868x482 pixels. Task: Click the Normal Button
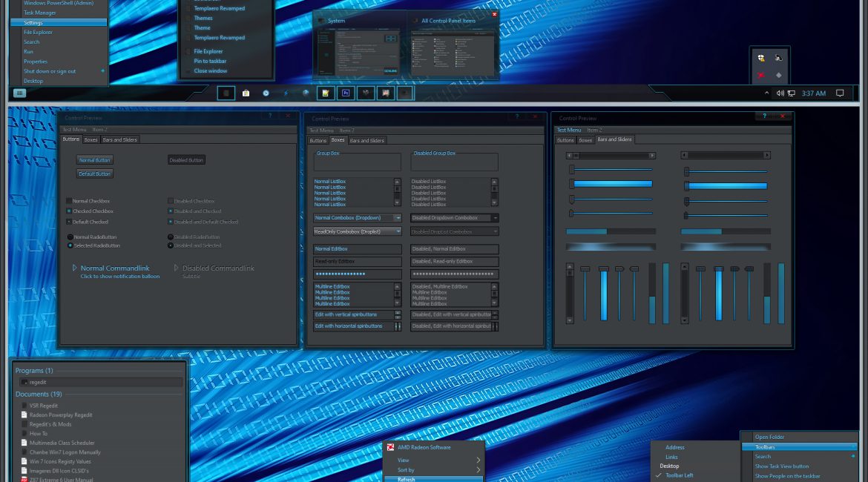coord(95,160)
